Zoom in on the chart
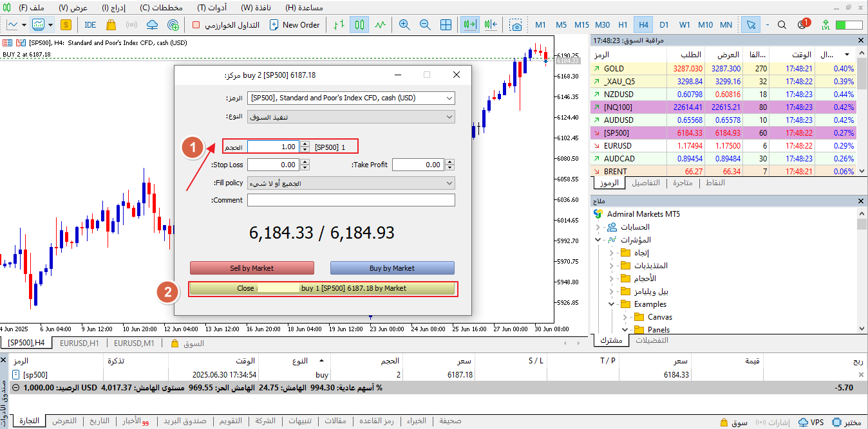The height and width of the screenshot is (429, 868). (x=404, y=24)
